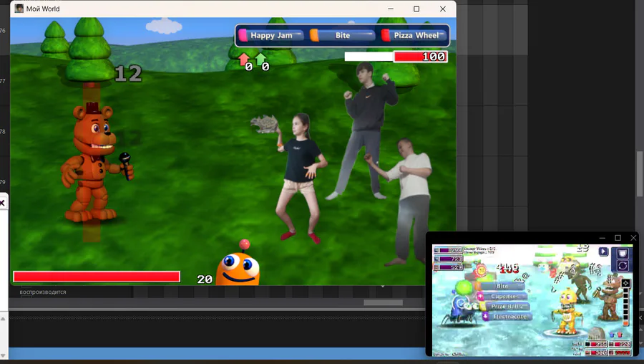644x364 pixels.
Task: Choose Electrocute in the small window menu
Action: coord(507,316)
